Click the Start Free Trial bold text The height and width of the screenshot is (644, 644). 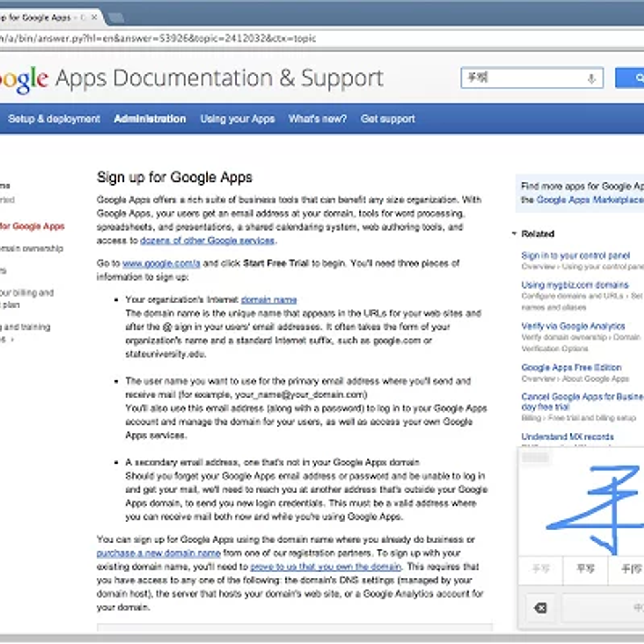(276, 263)
